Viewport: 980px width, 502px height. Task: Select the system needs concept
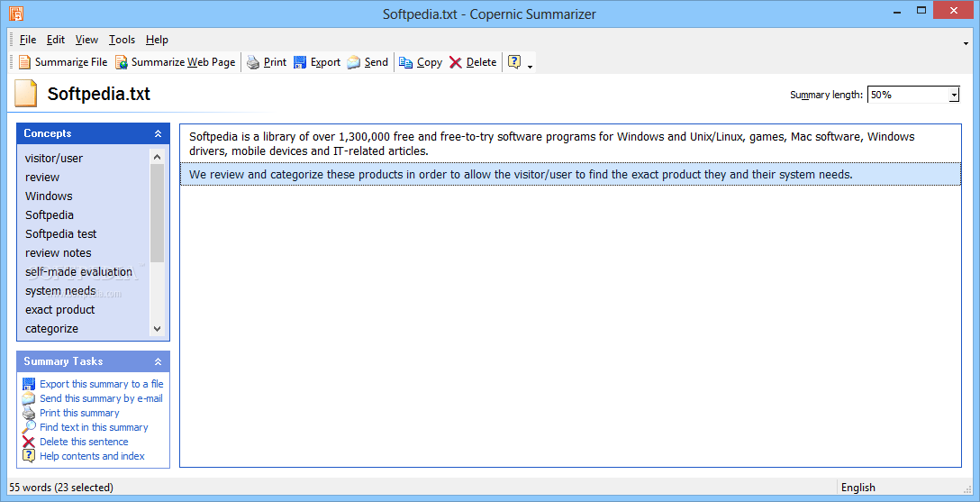pyautogui.click(x=60, y=291)
